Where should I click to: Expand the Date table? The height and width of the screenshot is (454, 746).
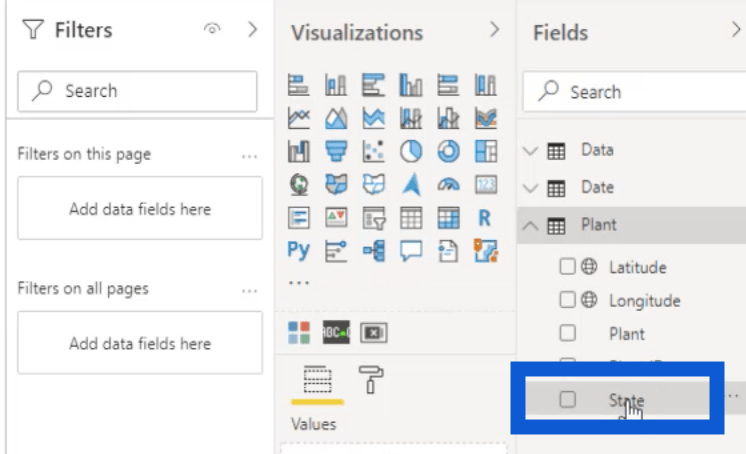531,188
